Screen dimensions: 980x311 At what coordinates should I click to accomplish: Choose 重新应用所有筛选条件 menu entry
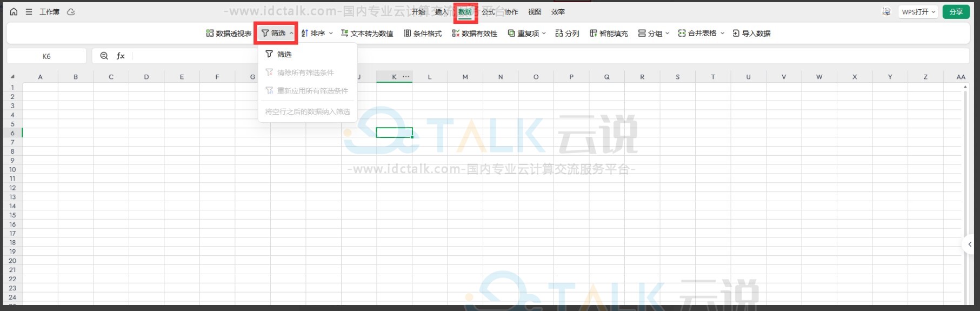[308, 91]
